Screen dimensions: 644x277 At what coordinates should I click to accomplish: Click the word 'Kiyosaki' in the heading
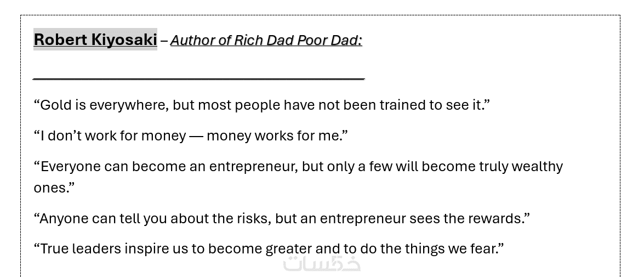[124, 39]
